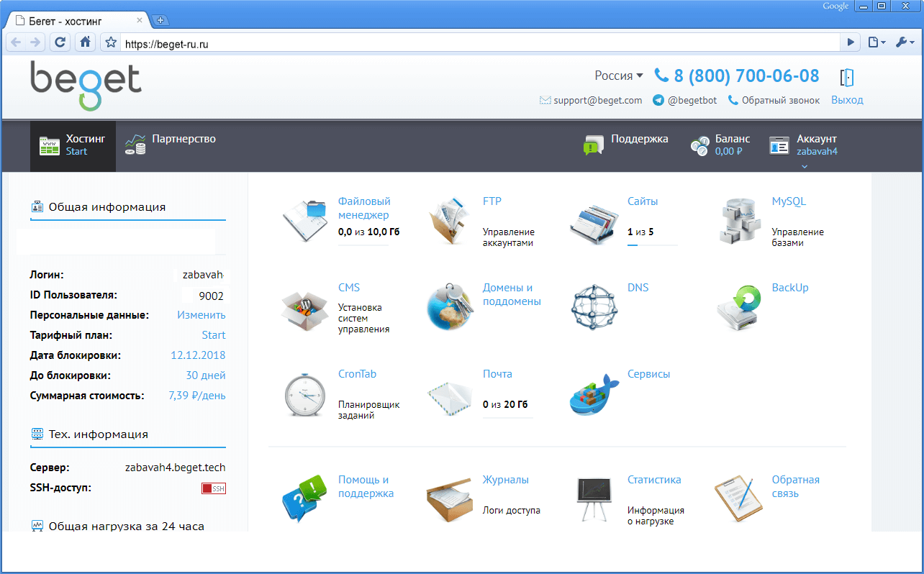This screenshot has width=924, height=574.
Task: Open the Сервисы whale icon
Action: point(594,394)
